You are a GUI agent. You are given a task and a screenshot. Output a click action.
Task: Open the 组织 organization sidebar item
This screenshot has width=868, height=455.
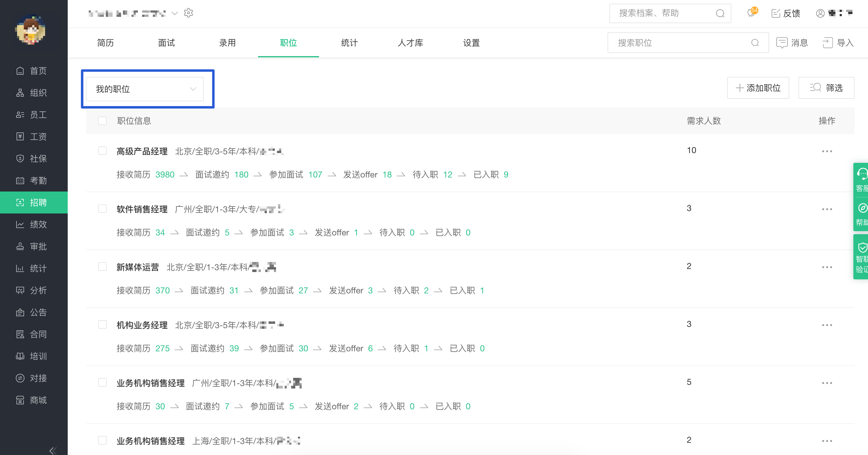coord(34,93)
